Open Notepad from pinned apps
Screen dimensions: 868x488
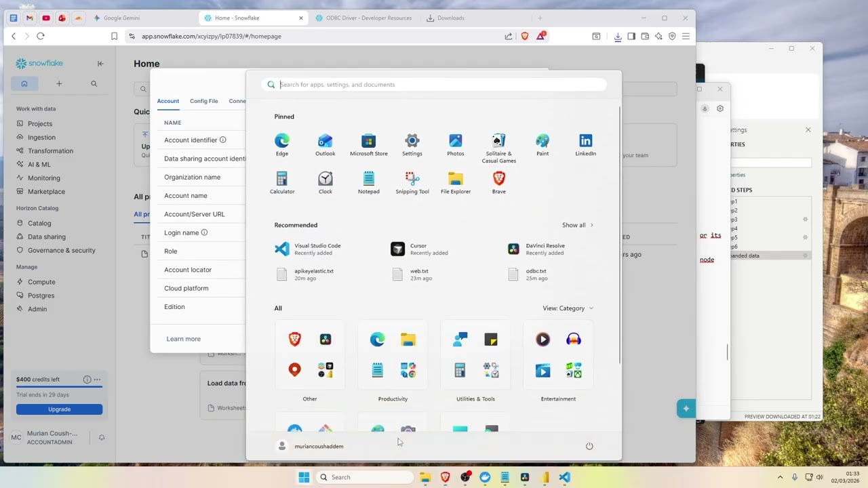coord(369,183)
